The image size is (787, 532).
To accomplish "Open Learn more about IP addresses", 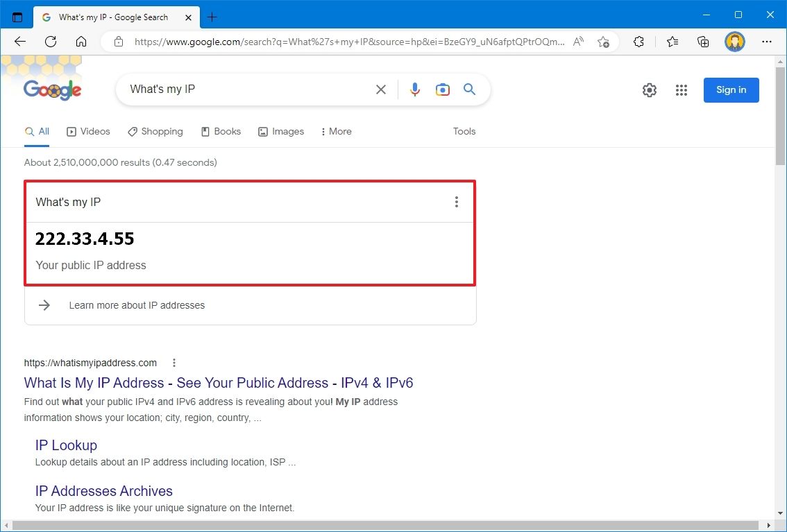I will click(137, 305).
